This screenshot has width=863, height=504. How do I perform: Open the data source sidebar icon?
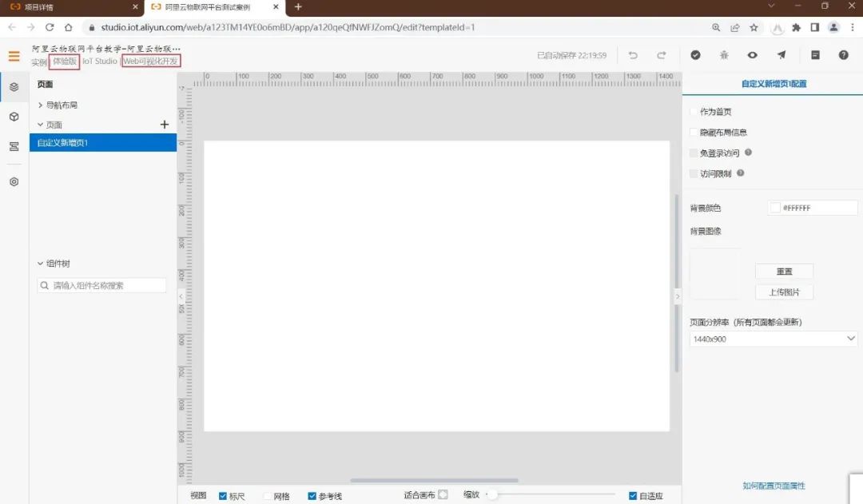click(14, 146)
